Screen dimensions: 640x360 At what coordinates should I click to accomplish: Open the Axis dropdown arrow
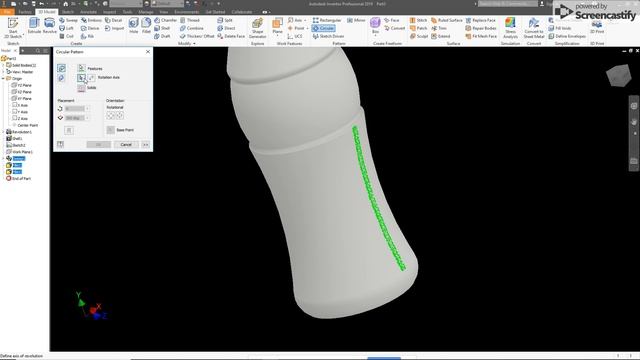click(305, 20)
